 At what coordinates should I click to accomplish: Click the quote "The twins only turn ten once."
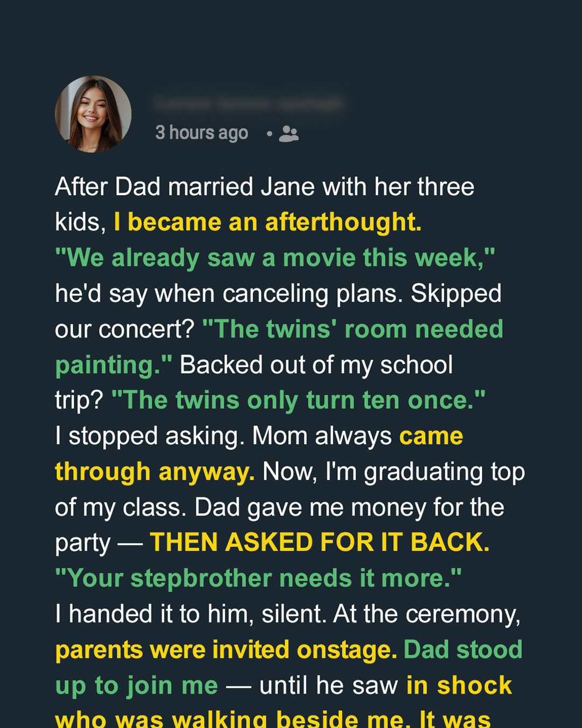[x=298, y=400]
